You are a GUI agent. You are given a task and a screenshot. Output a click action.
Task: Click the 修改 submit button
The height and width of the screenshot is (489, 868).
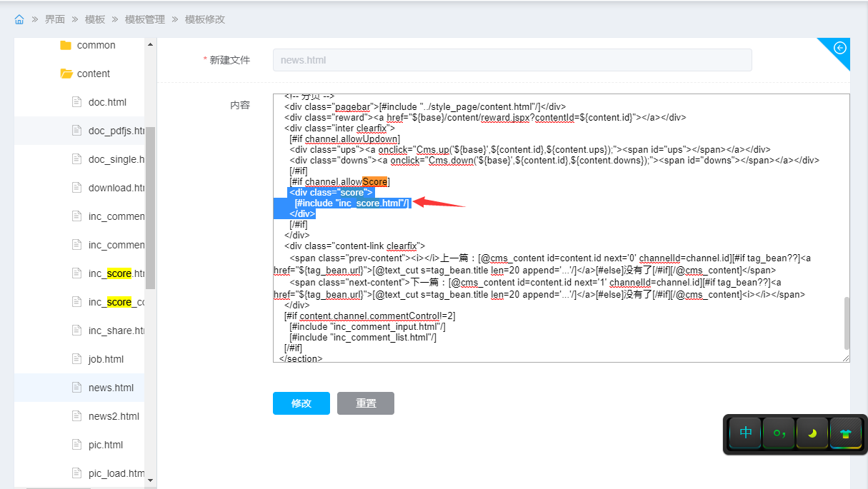(301, 403)
